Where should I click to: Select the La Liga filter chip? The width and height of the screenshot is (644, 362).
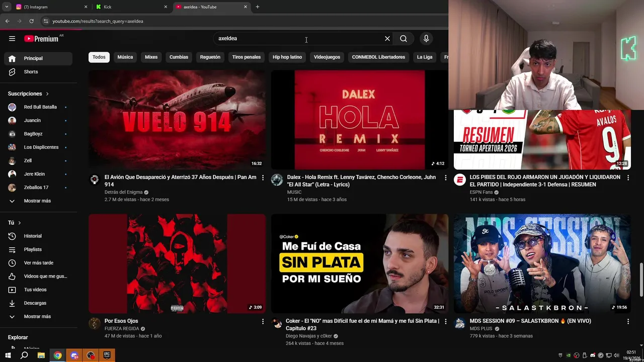(425, 57)
